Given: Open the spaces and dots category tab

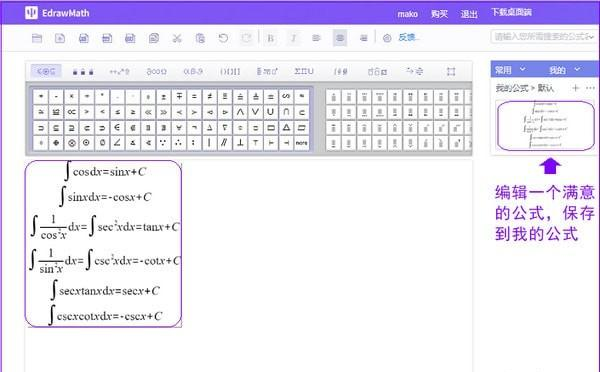Looking at the screenshot, I should click(x=83, y=71).
